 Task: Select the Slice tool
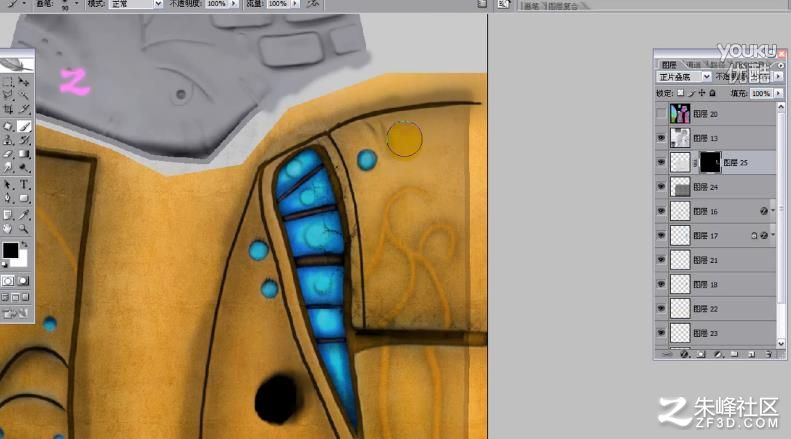coord(24,108)
